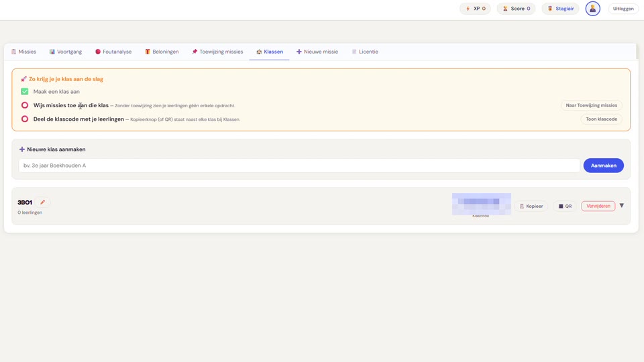Image resolution: width=644 pixels, height=362 pixels.
Task: Click 'Deel de klascode met je leerlingen' text
Action: click(x=78, y=119)
